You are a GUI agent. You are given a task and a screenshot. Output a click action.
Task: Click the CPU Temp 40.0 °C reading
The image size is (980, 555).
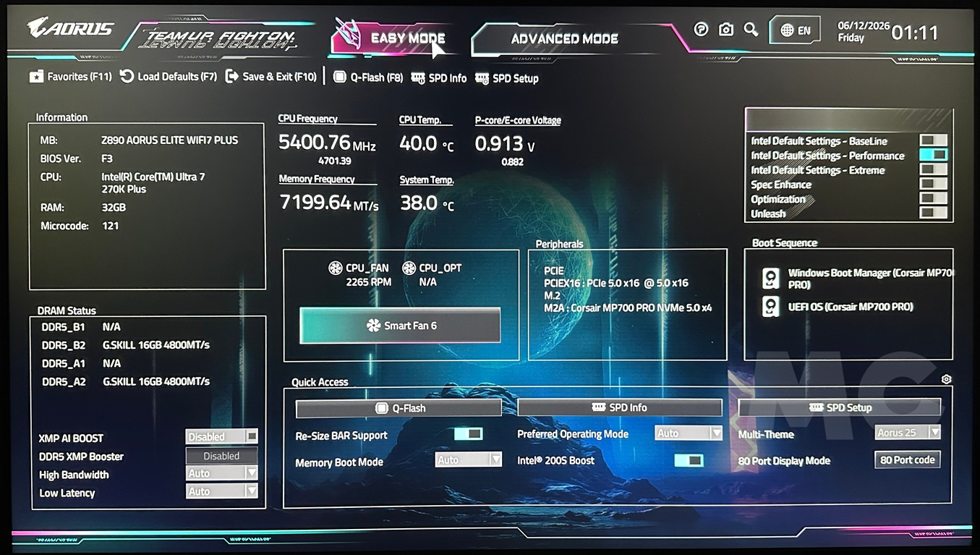point(427,144)
